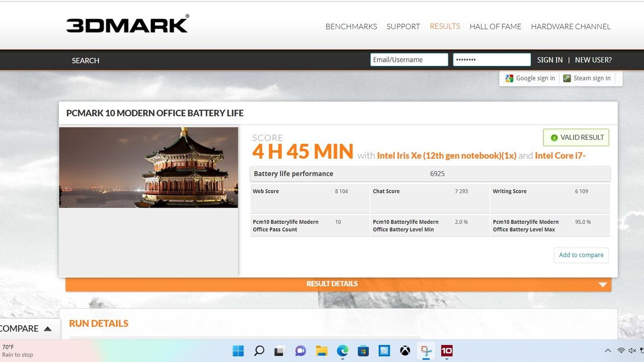The width and height of the screenshot is (644, 362).
Task: Click the Sign In button
Action: pyautogui.click(x=550, y=60)
